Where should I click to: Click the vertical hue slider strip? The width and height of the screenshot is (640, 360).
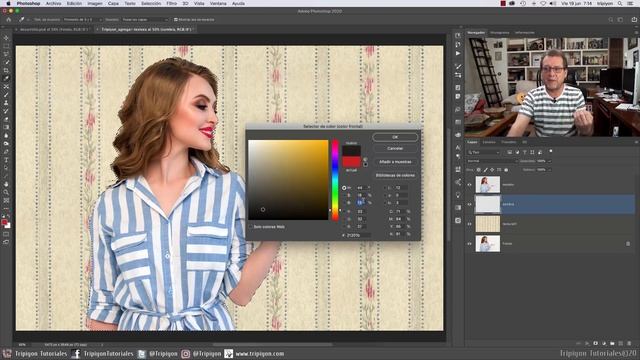point(335,180)
